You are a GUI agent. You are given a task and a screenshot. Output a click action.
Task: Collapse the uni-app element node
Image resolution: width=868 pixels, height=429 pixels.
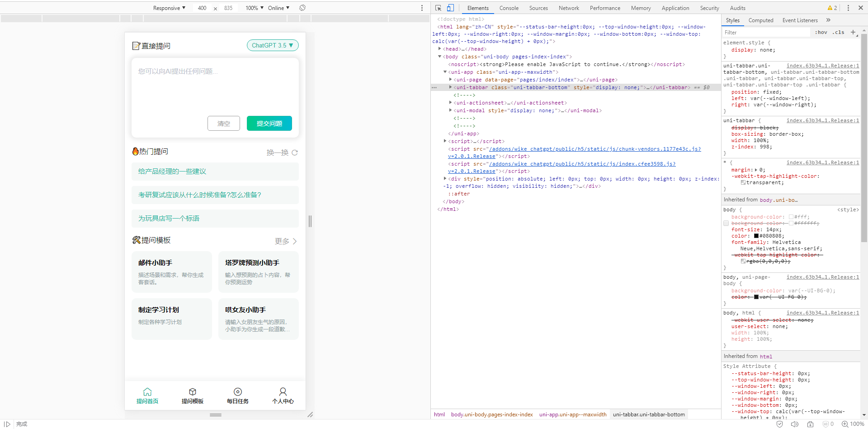445,72
